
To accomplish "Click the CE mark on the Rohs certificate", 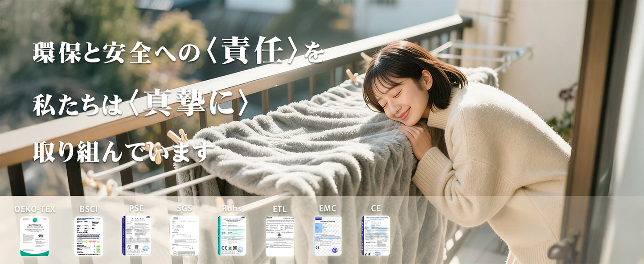I will (223, 248).
